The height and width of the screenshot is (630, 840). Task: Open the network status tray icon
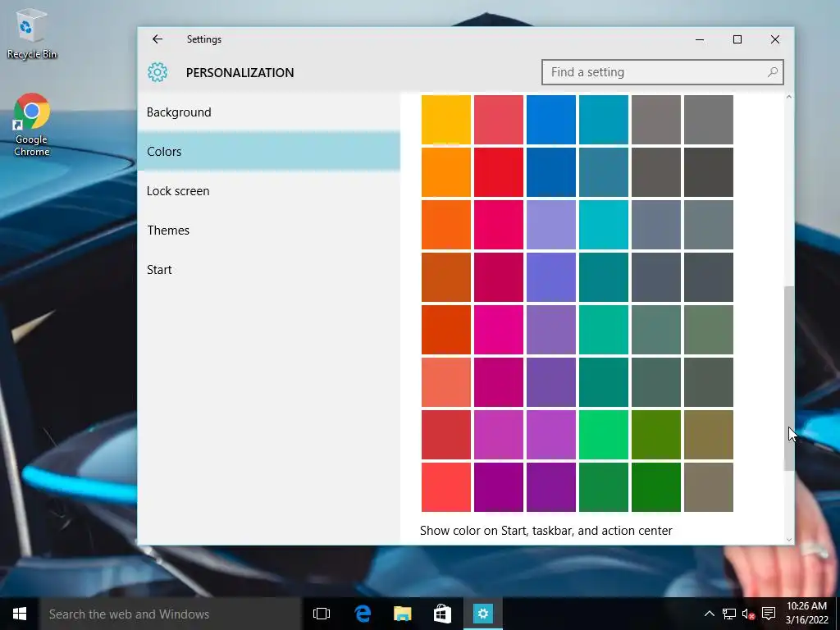click(x=728, y=614)
